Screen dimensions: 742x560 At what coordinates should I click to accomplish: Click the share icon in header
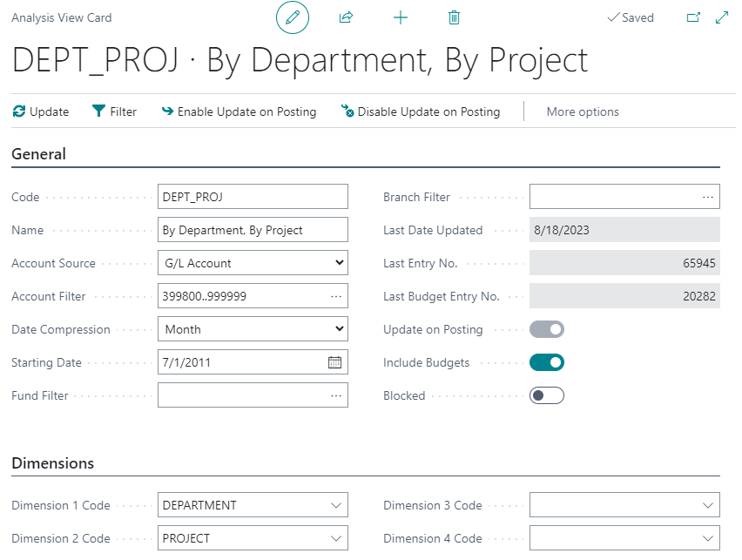tap(346, 17)
